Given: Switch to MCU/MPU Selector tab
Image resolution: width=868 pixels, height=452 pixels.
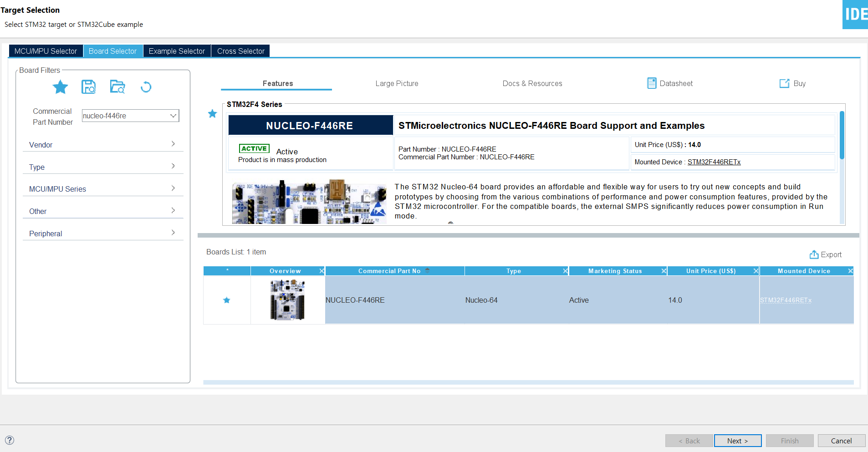Looking at the screenshot, I should [46, 51].
